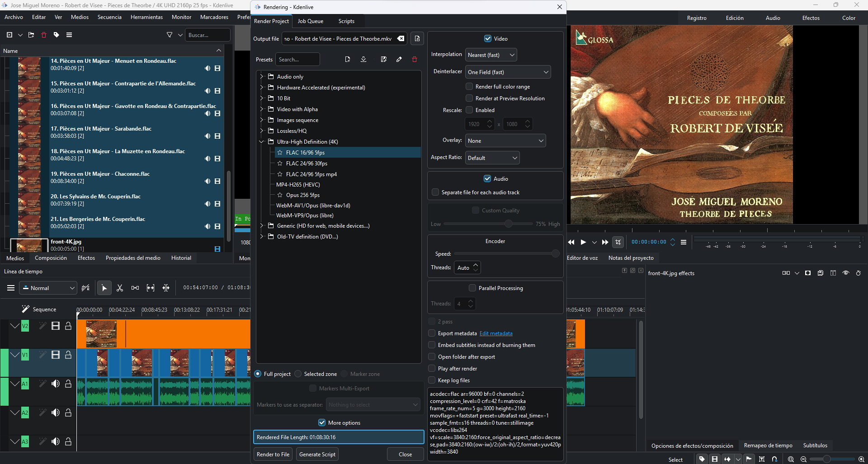Expand the Lossless/HQ preset folder

point(261,131)
